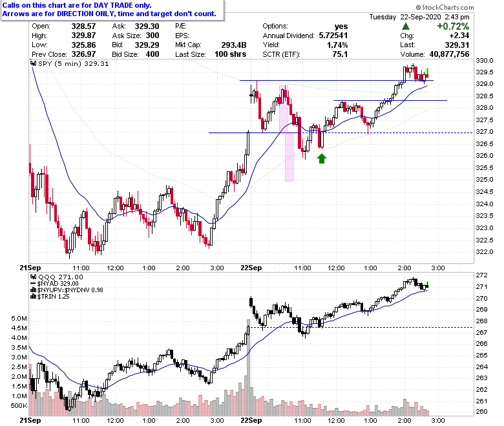
Task: Click the 267 label on QQQ axis
Action: pyautogui.click(x=481, y=332)
